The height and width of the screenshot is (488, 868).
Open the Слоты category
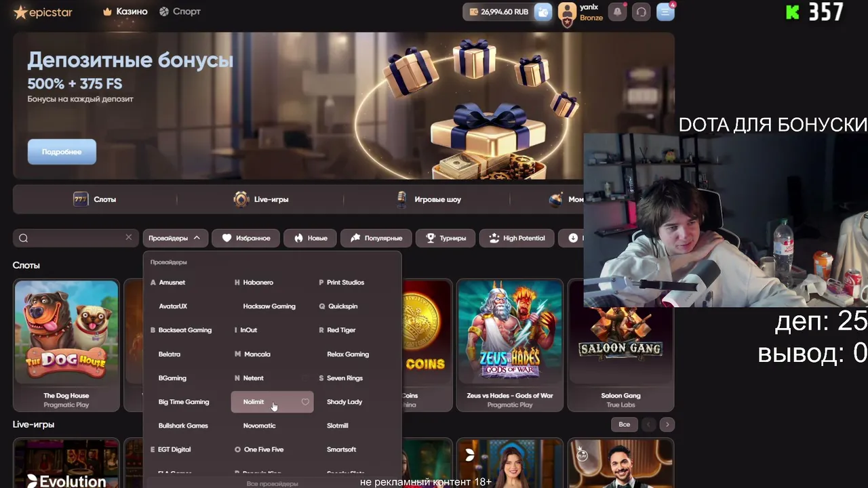point(95,199)
